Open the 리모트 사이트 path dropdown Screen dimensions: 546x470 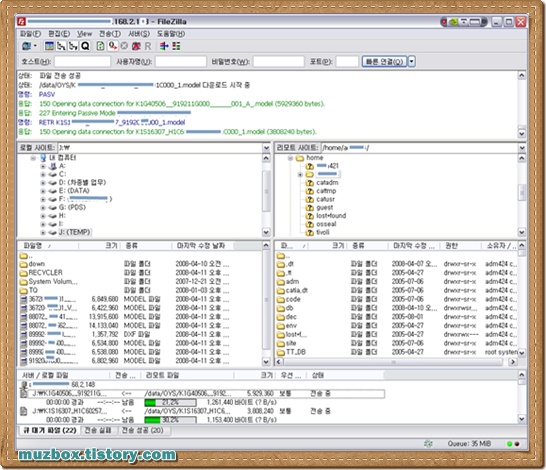coord(522,148)
